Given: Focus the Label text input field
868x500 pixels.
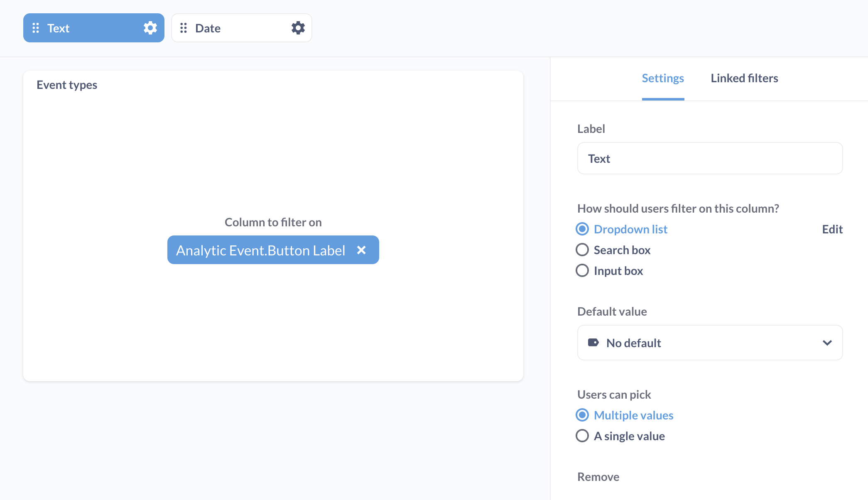Looking at the screenshot, I should pos(710,158).
